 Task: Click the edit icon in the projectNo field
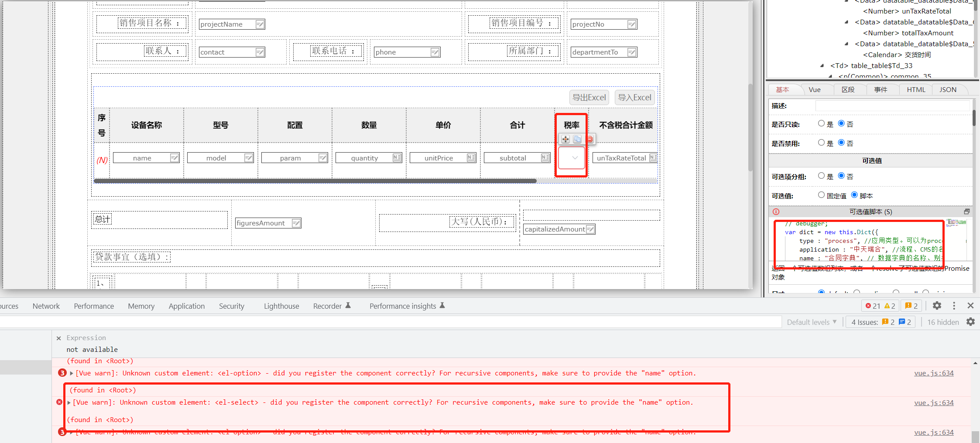click(x=632, y=24)
